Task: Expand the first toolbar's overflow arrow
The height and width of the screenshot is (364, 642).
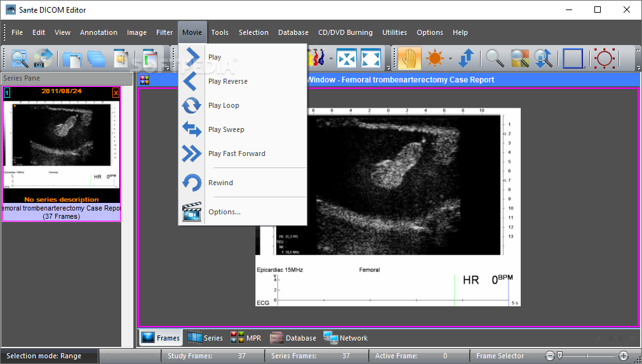Action: [168, 67]
